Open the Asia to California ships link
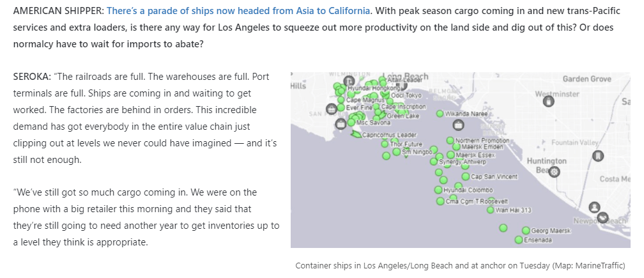 click(x=238, y=11)
